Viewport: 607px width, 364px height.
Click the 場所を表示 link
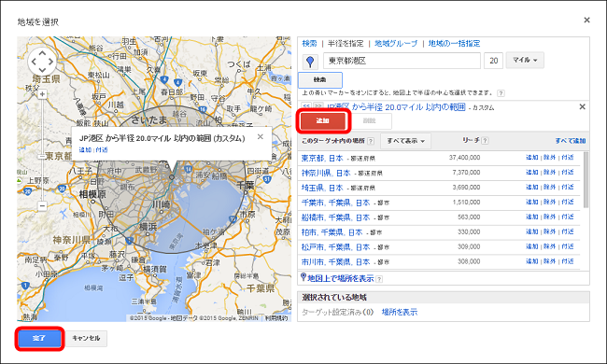coord(400,312)
